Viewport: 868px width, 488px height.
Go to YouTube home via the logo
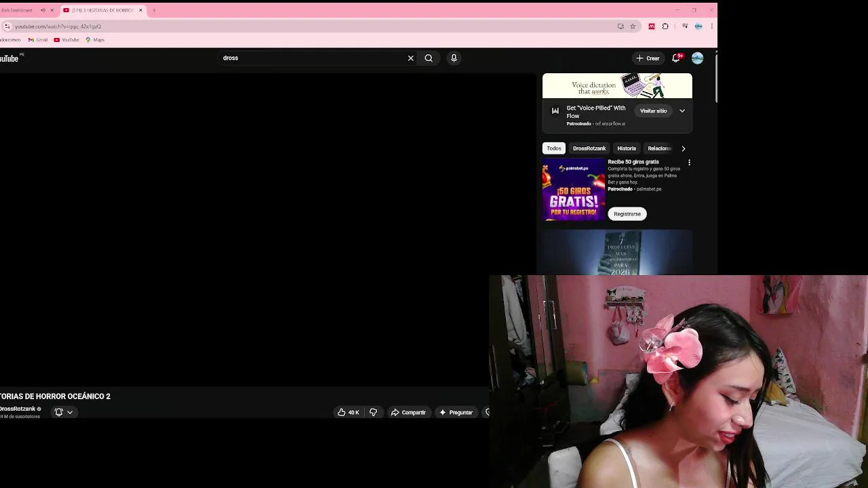point(10,58)
